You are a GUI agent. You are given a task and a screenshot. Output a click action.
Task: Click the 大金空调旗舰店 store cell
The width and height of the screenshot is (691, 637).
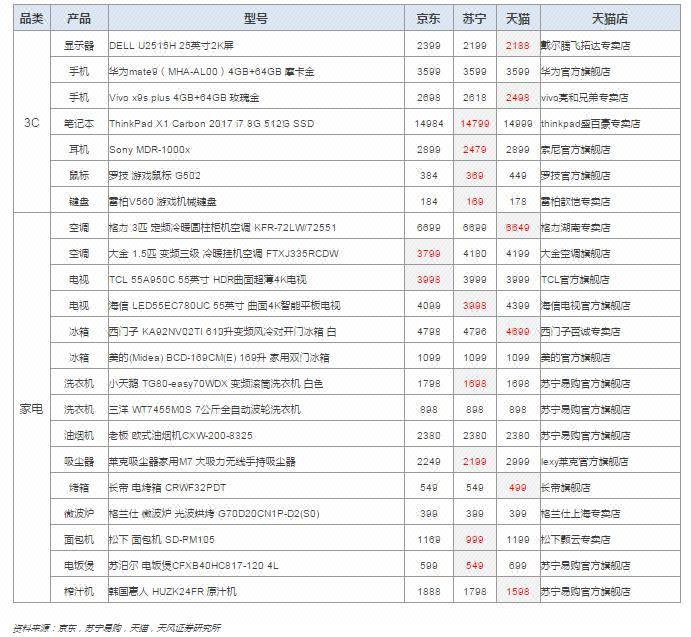[x=610, y=253]
